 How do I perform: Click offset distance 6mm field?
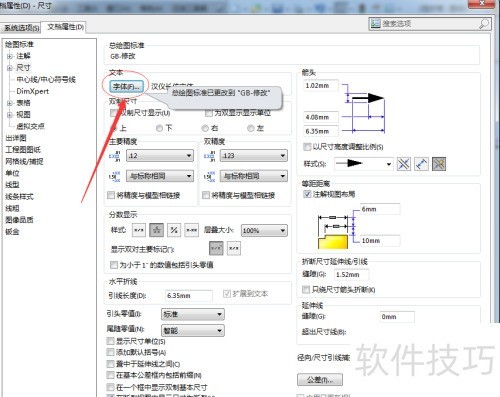[x=380, y=209]
